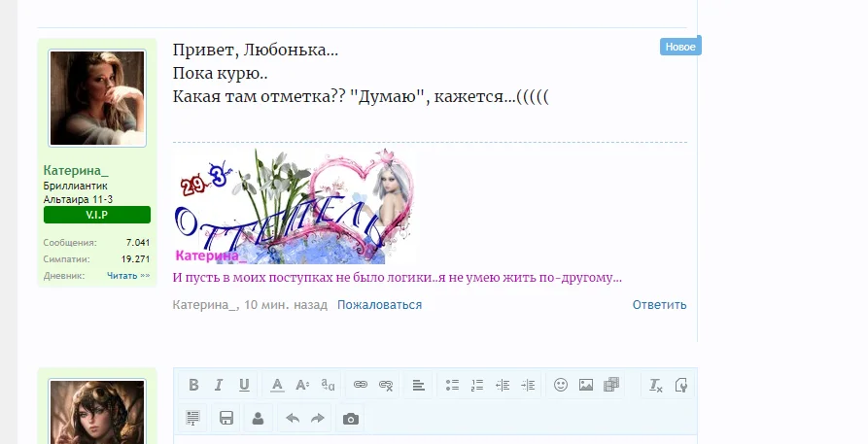The height and width of the screenshot is (444, 868).
Task: Click the post line Привет, Любонька...
Action: tap(256, 51)
